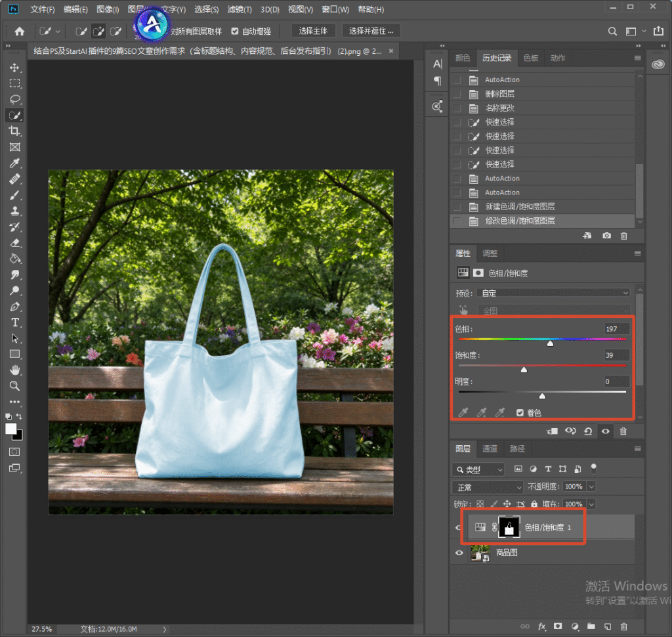The image size is (672, 637).
Task: Expand the 填充 fill dropdown arrow
Action: pos(591,504)
